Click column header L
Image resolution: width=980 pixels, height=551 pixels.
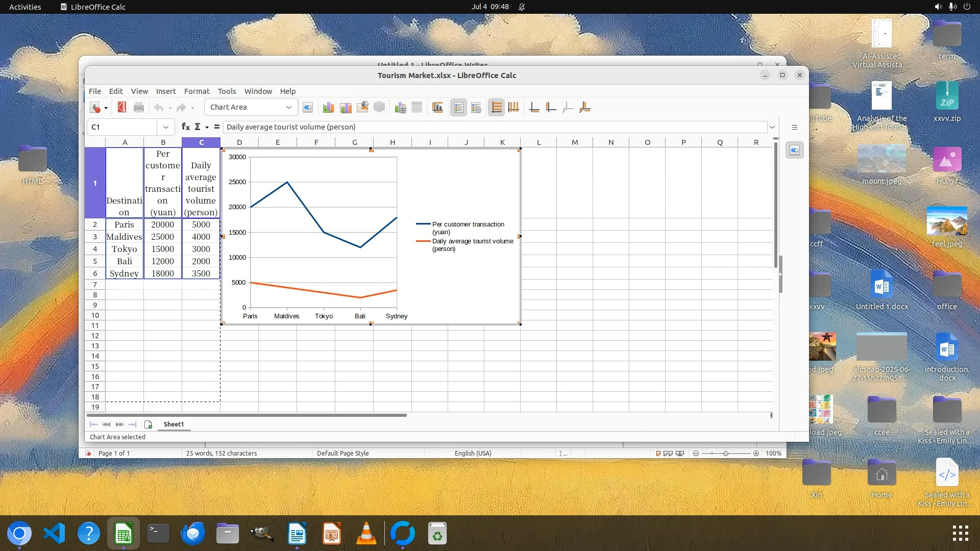coord(538,142)
